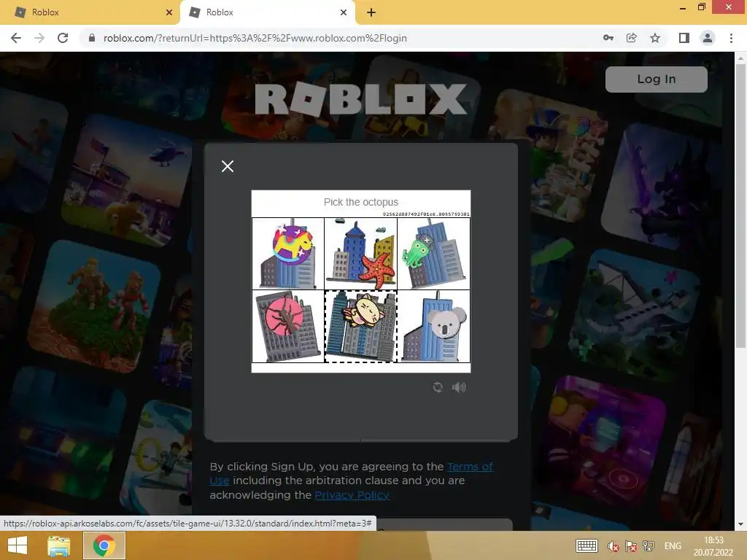Change the ENG input language
The image size is (747, 560).
point(672,545)
